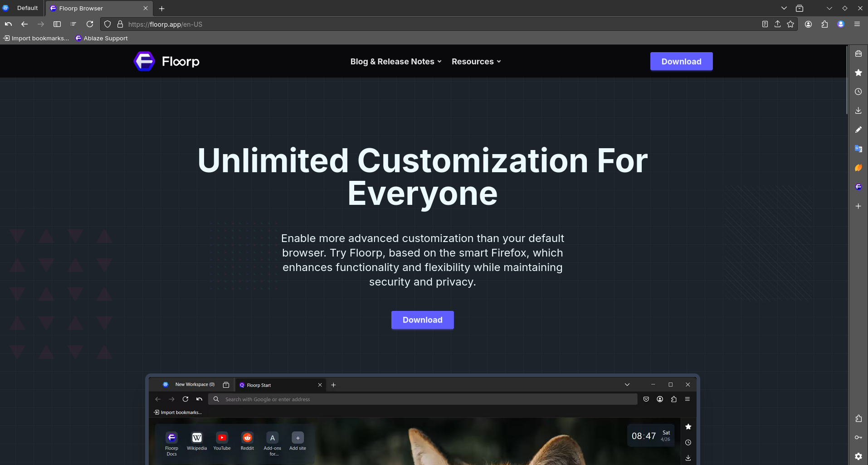Image resolution: width=868 pixels, height=465 pixels.
Task: Open the account circle icon in toolbar
Action: [x=808, y=24]
